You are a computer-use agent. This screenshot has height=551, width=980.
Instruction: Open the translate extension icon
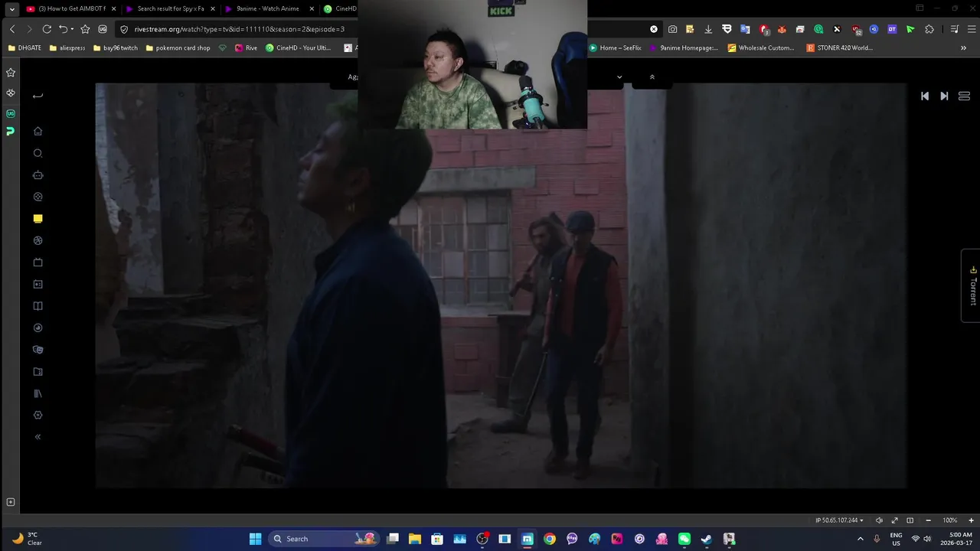(x=745, y=29)
